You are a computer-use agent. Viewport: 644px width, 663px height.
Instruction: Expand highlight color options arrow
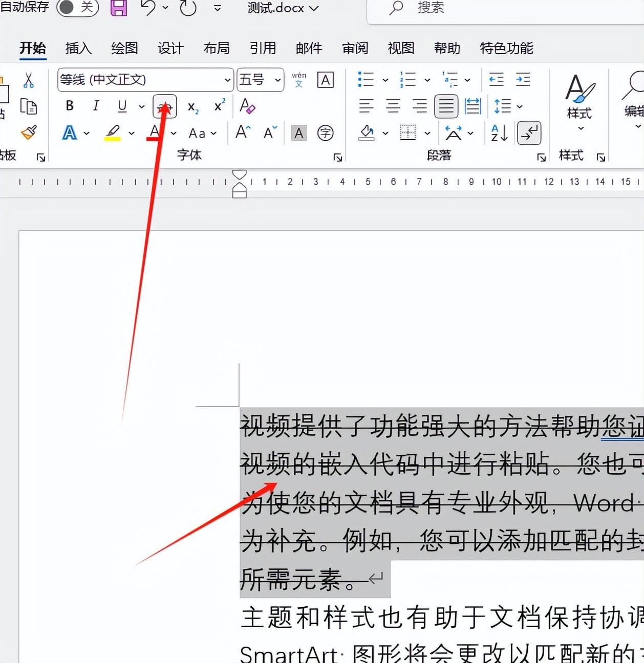(132, 133)
